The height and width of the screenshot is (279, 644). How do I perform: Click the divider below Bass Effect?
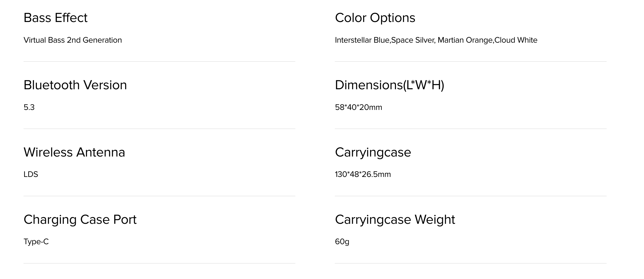(x=159, y=62)
